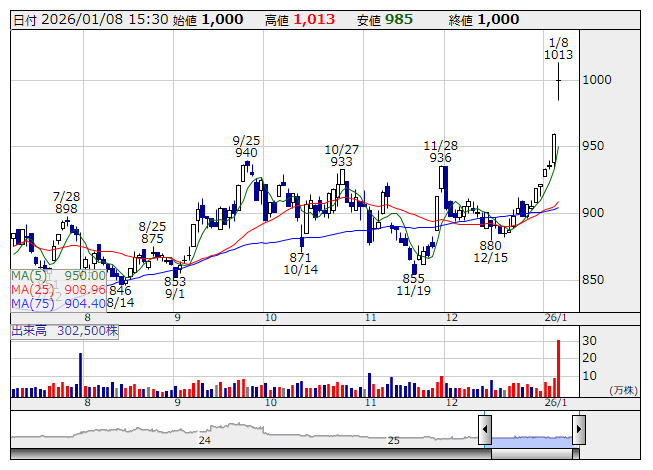Click the 10/27 933 peak annotation

coord(342,154)
